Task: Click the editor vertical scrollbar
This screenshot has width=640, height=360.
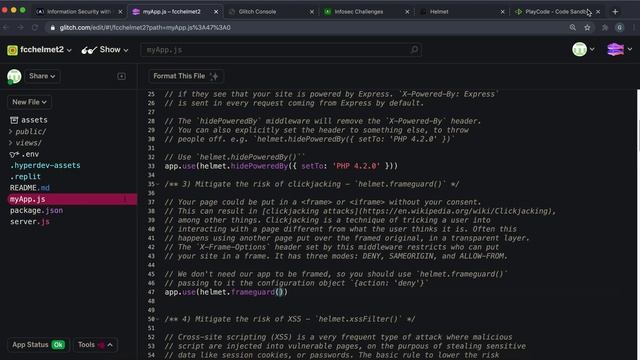Action: 638,120
